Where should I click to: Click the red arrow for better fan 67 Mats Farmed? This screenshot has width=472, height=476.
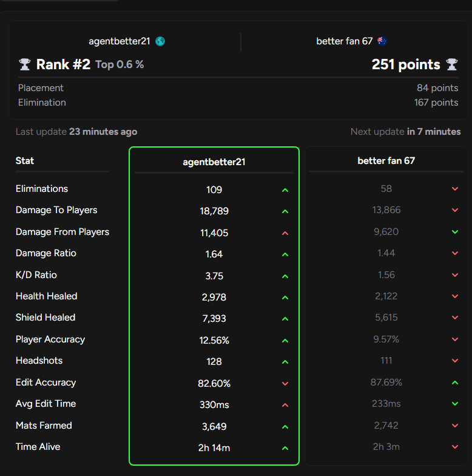pyautogui.click(x=455, y=426)
